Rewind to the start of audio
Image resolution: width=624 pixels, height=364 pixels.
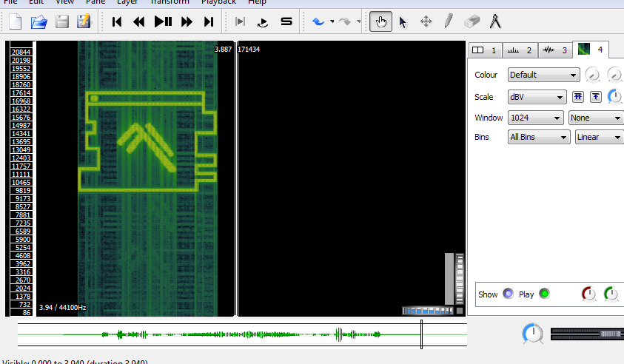pos(117,22)
